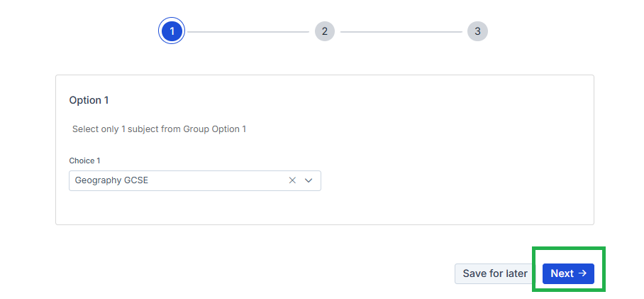Go to step 1 circle in the progress stepper
Viewport: 644px width, 299px height.
pos(172,31)
